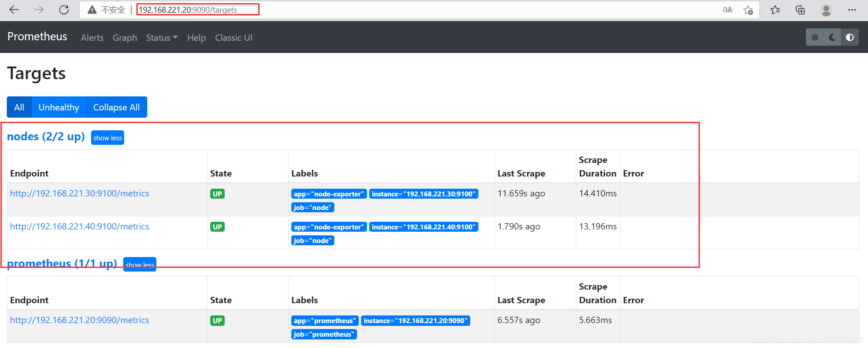Click Collapse All button
868x348 pixels.
pos(116,107)
